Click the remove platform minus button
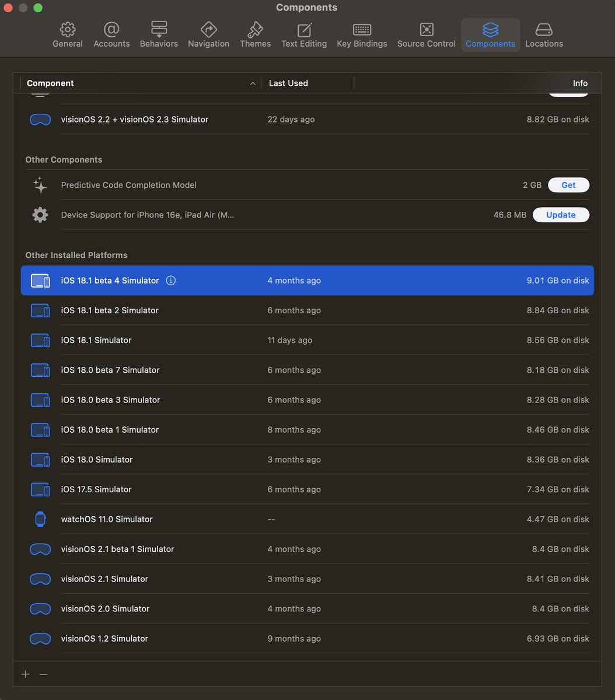615x700 pixels. point(43,674)
